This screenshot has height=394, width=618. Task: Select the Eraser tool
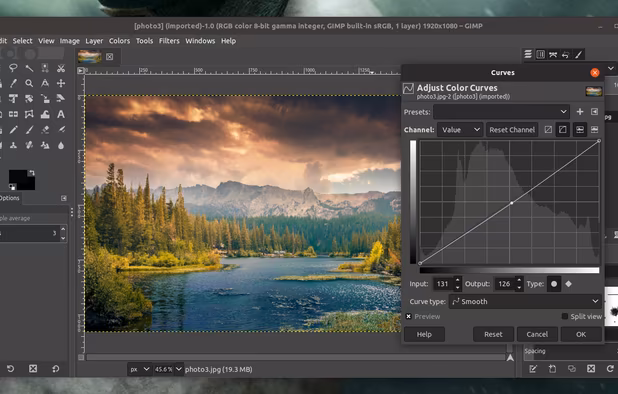(x=45, y=130)
